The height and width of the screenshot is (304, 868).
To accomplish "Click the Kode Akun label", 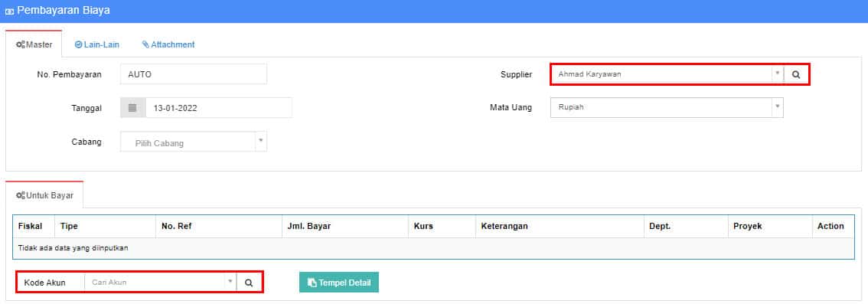I will click(x=45, y=283).
